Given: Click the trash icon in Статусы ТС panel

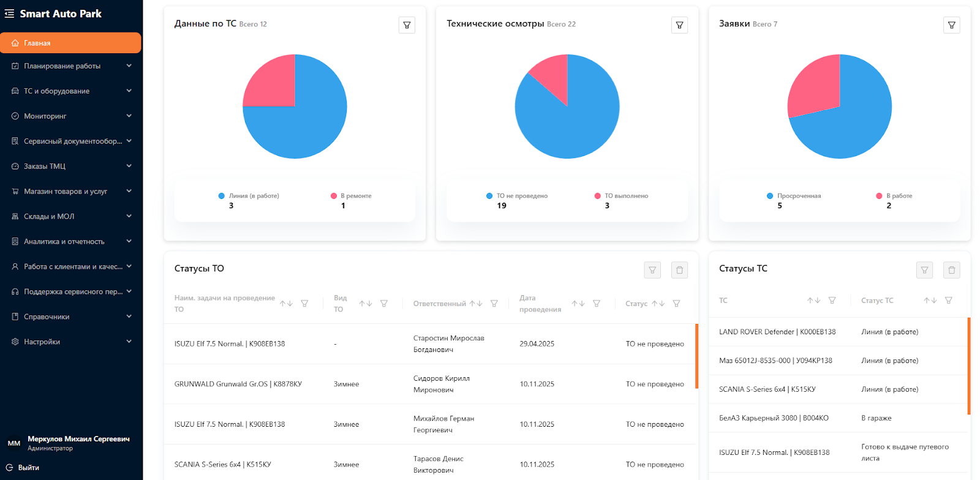Looking at the screenshot, I should (x=951, y=270).
